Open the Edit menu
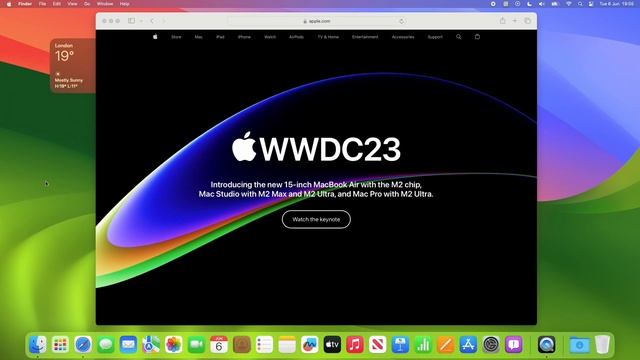This screenshot has height=360, width=640. pyautogui.click(x=57, y=4)
